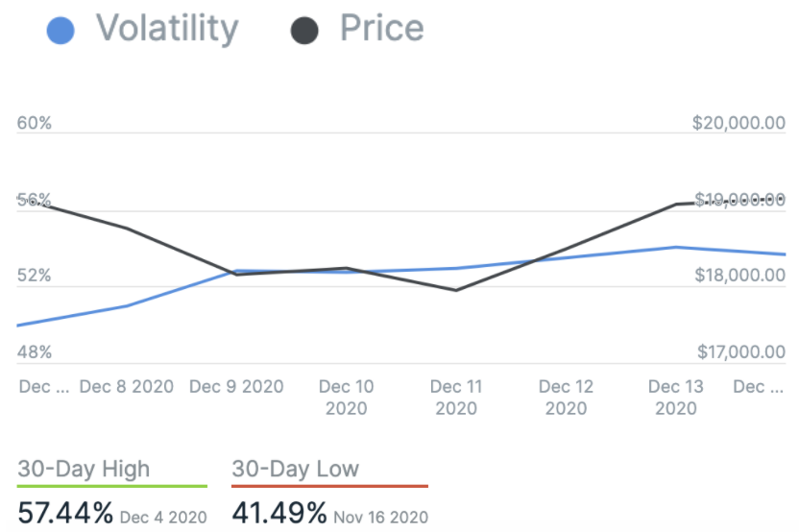The height and width of the screenshot is (532, 799).
Task: Click the 30-Day Low heading
Action: (295, 470)
